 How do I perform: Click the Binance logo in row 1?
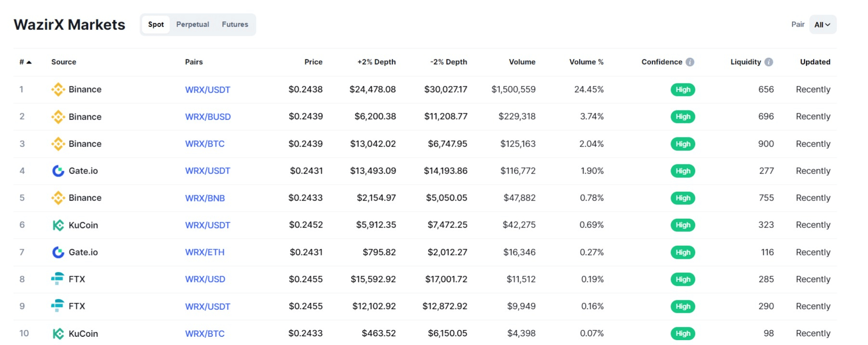[x=58, y=90]
